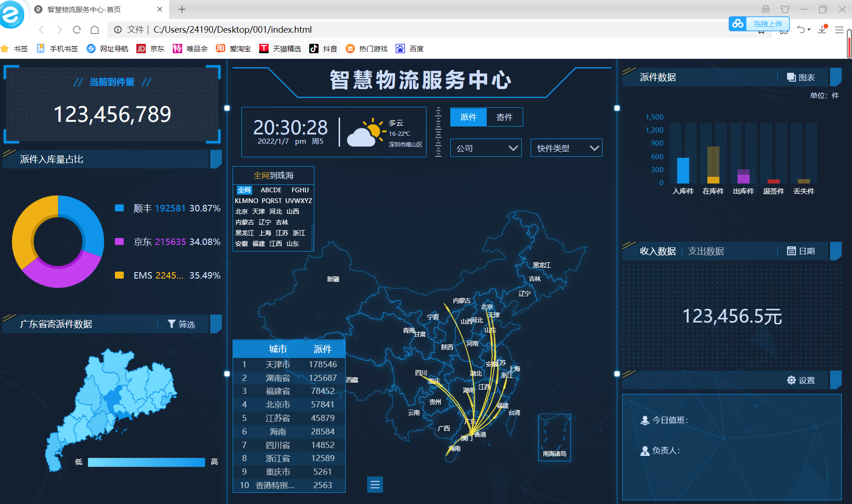Toggle the EMS orange legend swatch
This screenshot has width=852, height=504.
120,275
